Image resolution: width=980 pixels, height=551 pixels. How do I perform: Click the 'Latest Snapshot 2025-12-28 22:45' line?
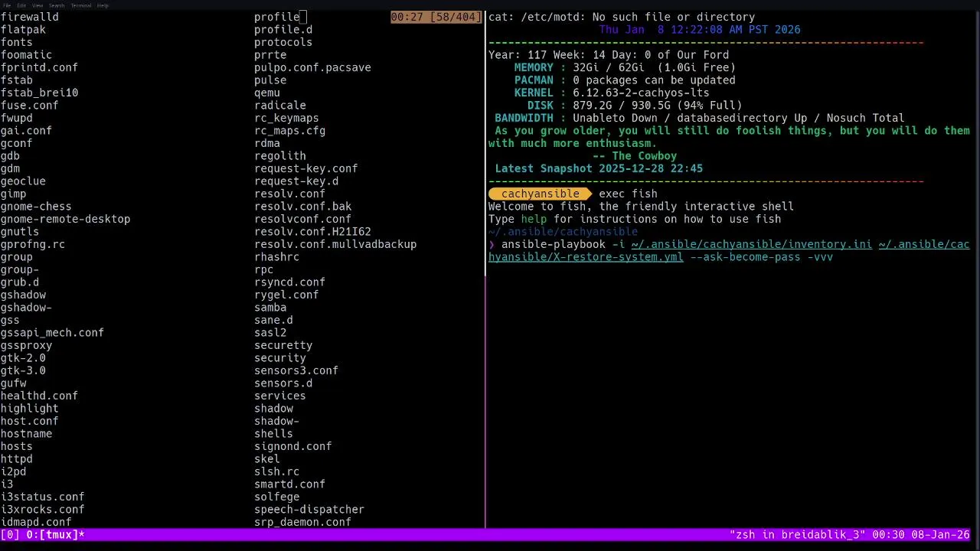tap(599, 168)
